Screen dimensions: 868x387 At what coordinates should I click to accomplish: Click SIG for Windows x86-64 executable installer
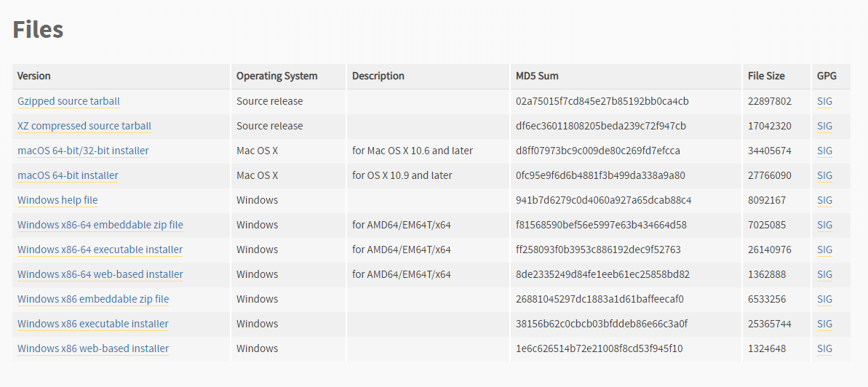pos(824,250)
